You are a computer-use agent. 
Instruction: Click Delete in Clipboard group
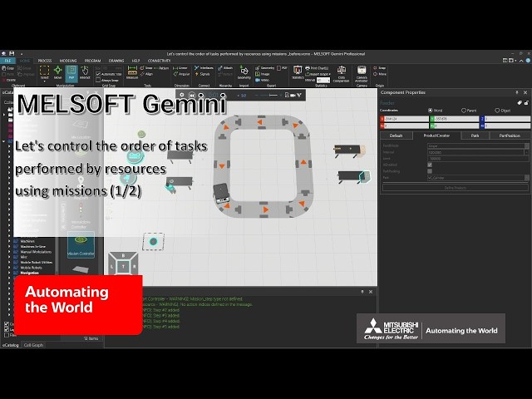[9, 80]
